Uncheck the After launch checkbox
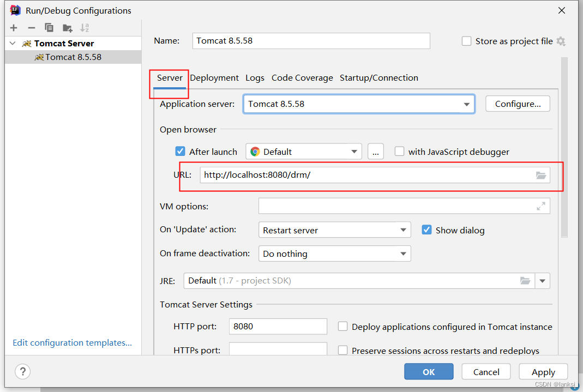The width and height of the screenshot is (583, 392). click(x=180, y=151)
